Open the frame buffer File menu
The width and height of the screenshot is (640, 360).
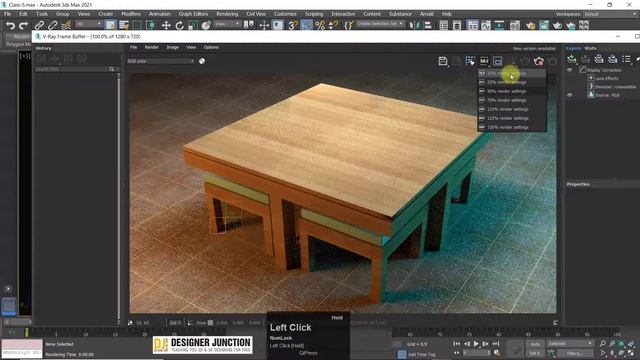pos(133,47)
